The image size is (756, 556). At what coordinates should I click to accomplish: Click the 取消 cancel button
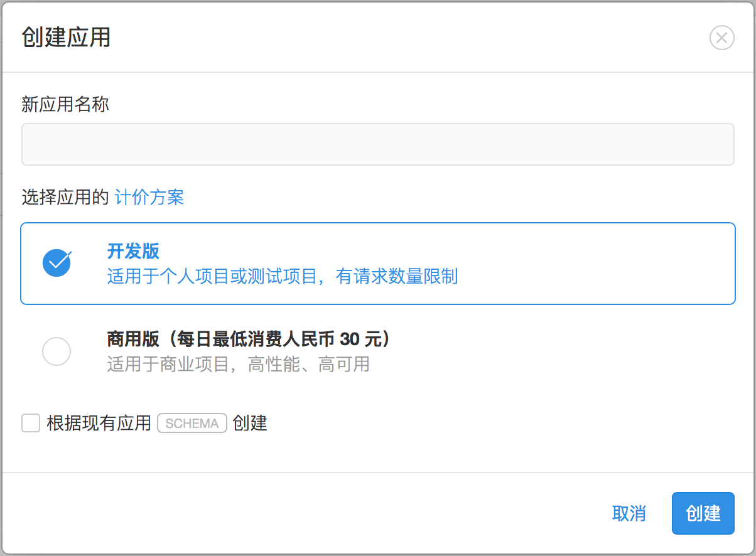click(629, 513)
